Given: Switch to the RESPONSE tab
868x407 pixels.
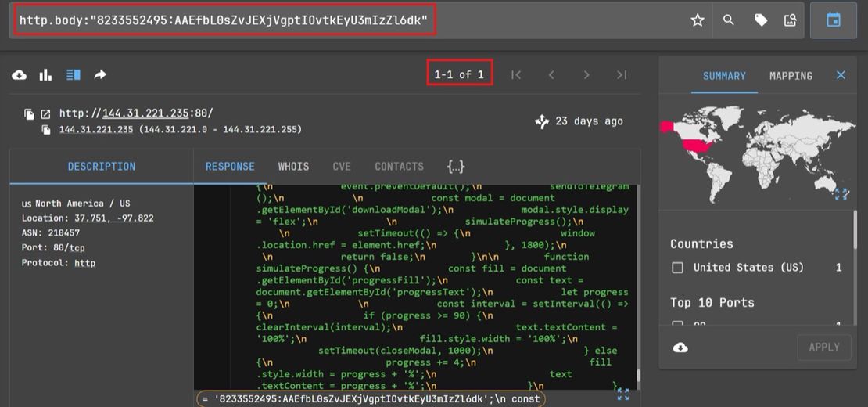Looking at the screenshot, I should [x=230, y=166].
